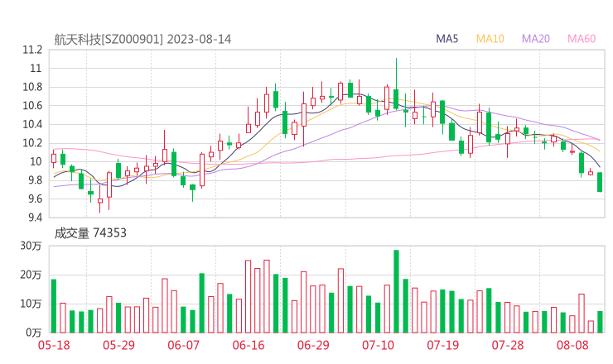Click the 05-29 date axis label
This screenshot has height=364, width=613.
pos(118,345)
